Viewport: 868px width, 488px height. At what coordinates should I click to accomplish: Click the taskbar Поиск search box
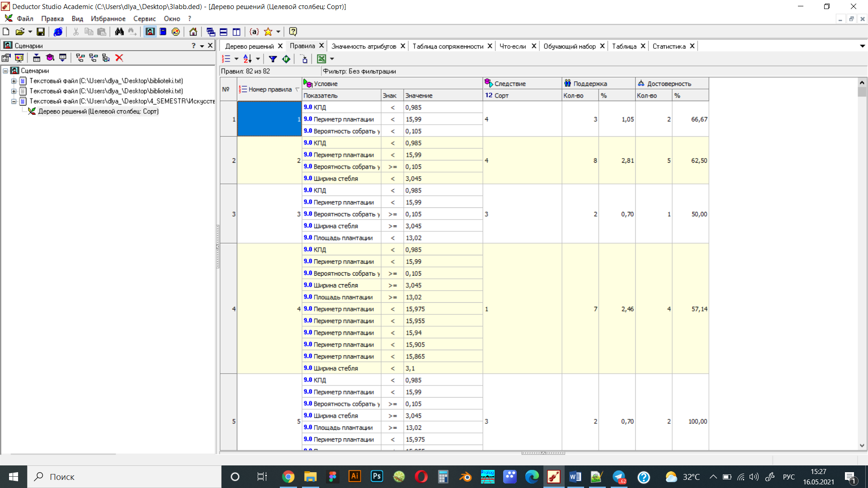click(x=124, y=477)
